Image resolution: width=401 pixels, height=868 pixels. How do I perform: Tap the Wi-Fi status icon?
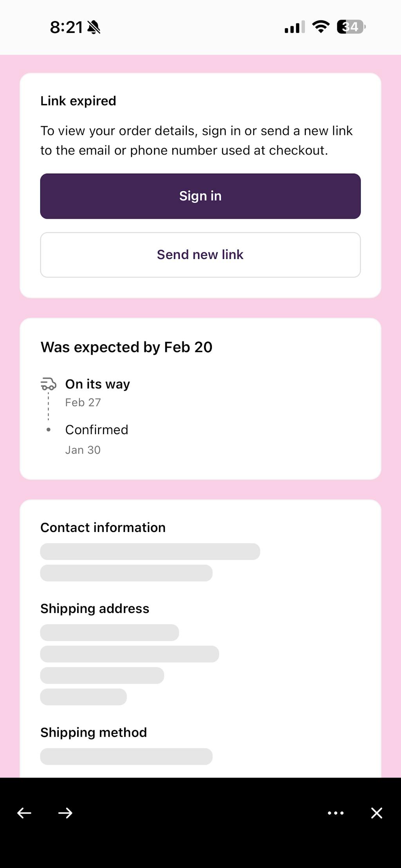pos(320,27)
